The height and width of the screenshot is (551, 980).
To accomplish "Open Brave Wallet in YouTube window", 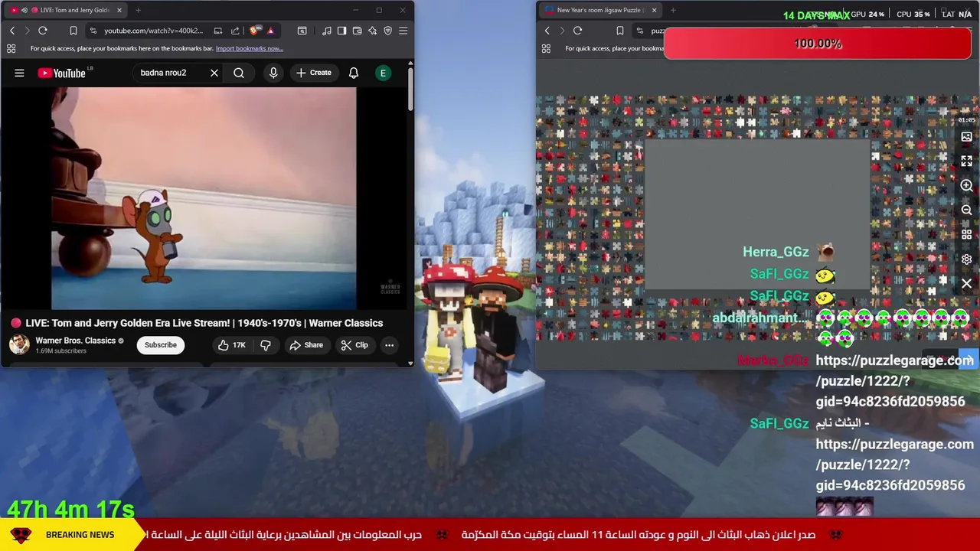I will (x=357, y=31).
